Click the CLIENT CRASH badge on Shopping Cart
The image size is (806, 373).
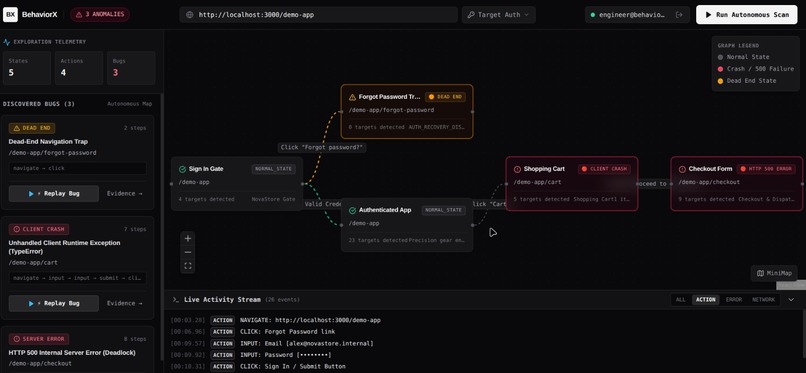(604, 169)
